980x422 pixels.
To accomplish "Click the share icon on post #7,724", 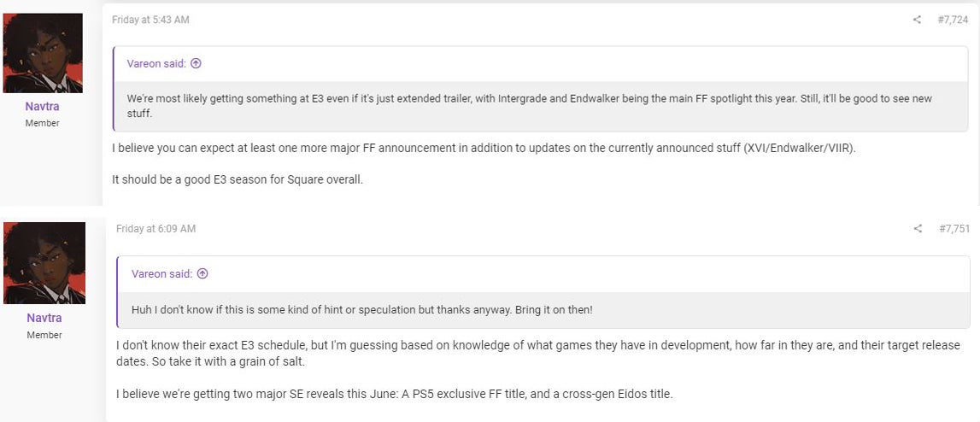I will pyautogui.click(x=917, y=20).
